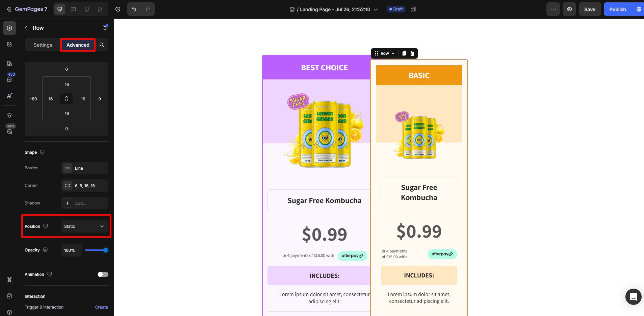Screen dimensions: 644x316
Task: Open the live chat bubble
Action: 633,297
